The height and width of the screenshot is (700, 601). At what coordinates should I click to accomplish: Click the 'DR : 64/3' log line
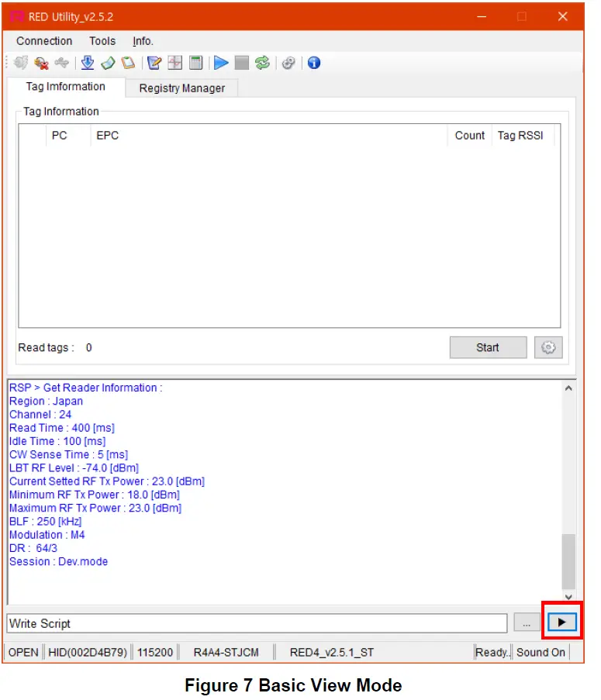(x=33, y=548)
